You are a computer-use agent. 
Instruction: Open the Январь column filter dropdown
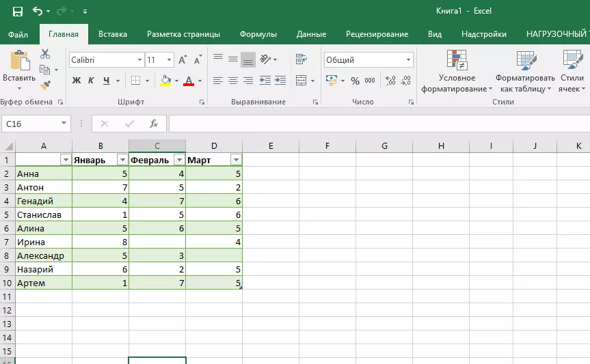click(x=122, y=160)
